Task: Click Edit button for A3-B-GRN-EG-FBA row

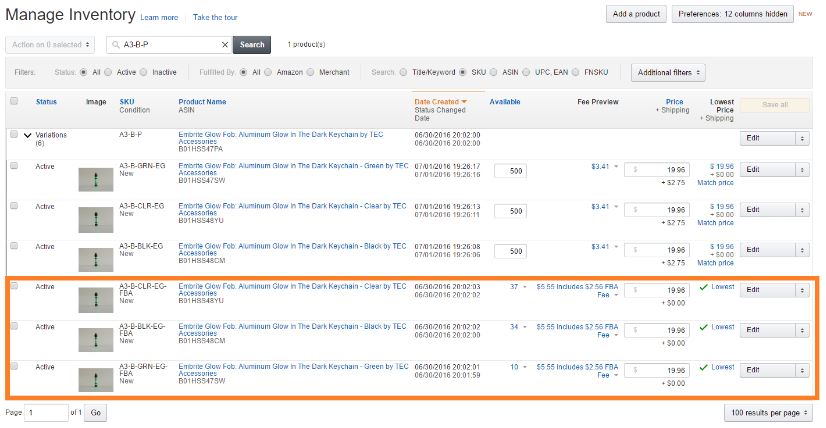Action: click(768, 370)
